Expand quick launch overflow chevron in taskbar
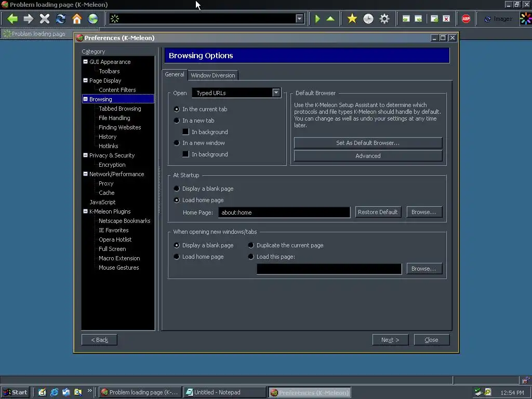Image resolution: width=532 pixels, height=399 pixels. coord(89,391)
